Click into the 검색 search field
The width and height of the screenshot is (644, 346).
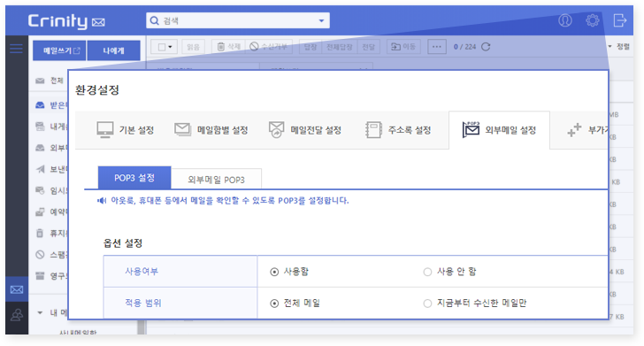pyautogui.click(x=238, y=20)
